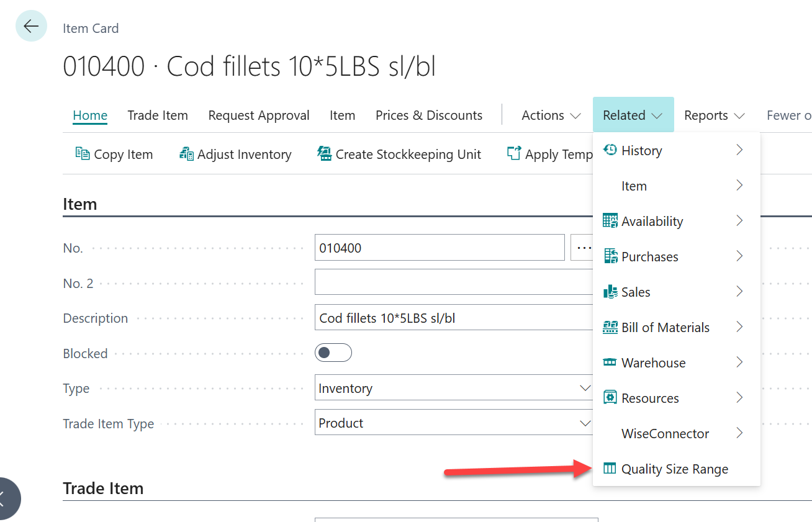Click the back arrow button
Image resolution: width=812 pixels, height=522 pixels.
(31, 26)
